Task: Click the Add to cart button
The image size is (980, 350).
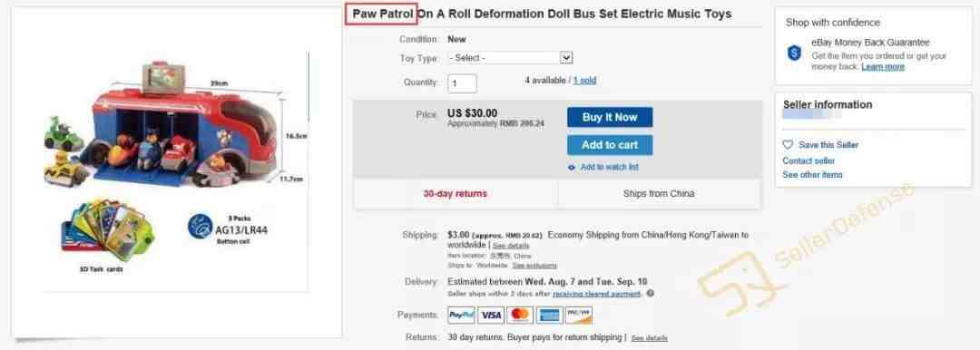Action: pyautogui.click(x=610, y=145)
